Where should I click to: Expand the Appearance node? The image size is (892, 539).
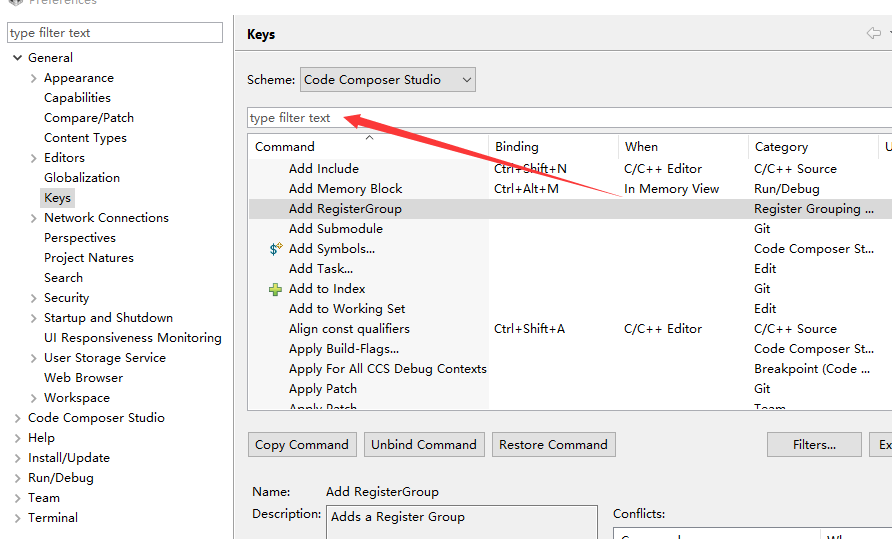(34, 78)
